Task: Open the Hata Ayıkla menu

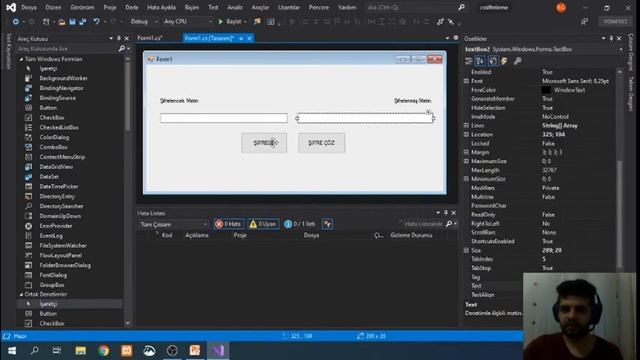Action: (161, 7)
